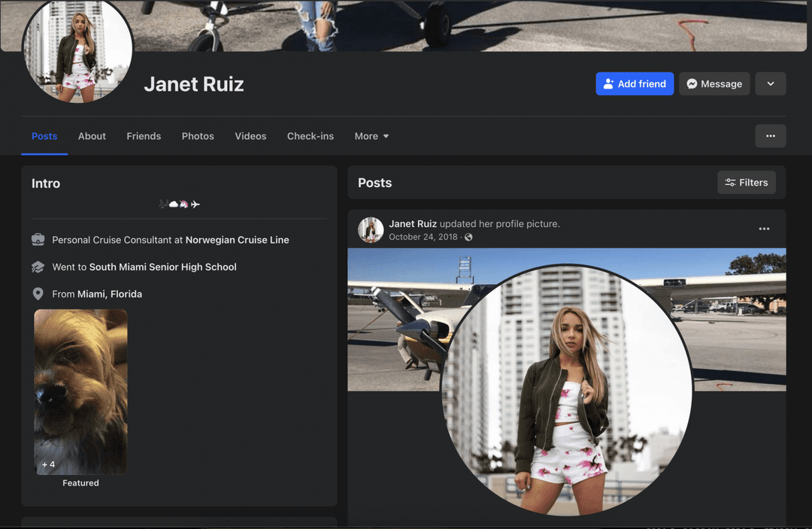Expand the chevron dropdown beside Message
Screen dimensions: 812x529
tap(771, 84)
